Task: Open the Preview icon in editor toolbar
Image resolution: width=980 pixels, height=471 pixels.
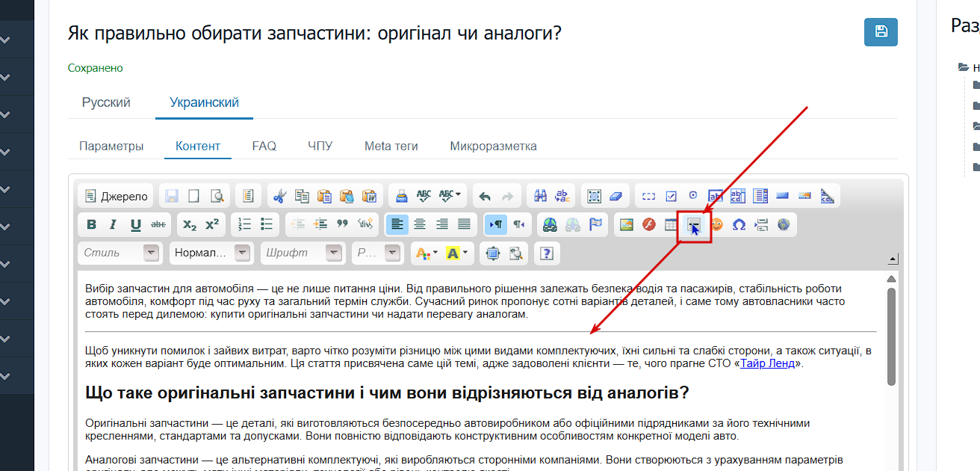Action: pyautogui.click(x=217, y=196)
